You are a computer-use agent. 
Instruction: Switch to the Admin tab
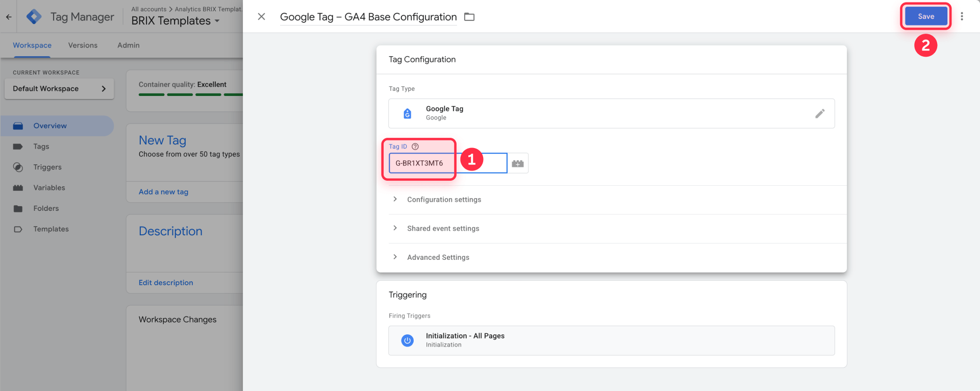coord(129,45)
